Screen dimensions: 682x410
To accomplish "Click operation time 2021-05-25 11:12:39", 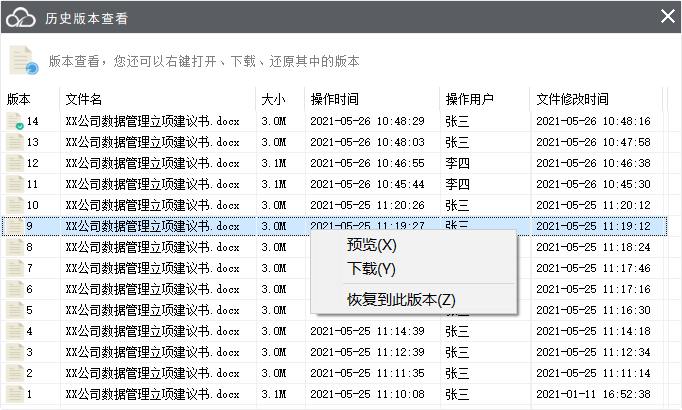I will 367,352.
